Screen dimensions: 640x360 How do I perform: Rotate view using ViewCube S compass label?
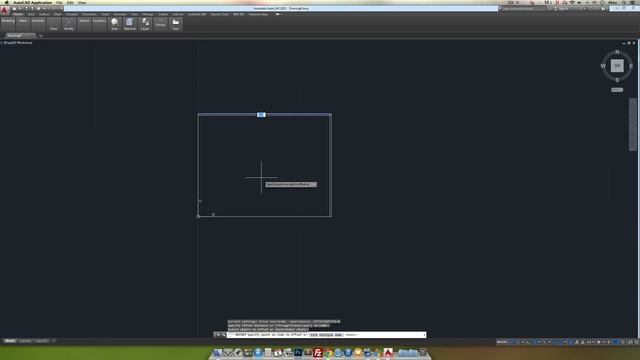pyautogui.click(x=617, y=80)
